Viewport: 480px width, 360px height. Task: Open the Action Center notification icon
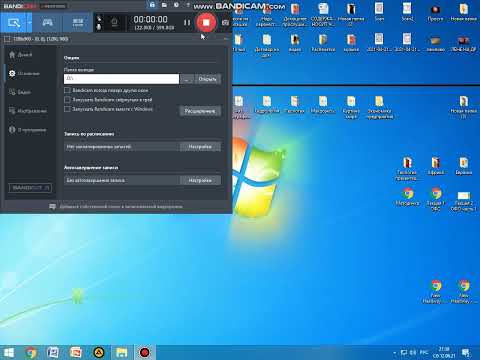click(x=466, y=353)
